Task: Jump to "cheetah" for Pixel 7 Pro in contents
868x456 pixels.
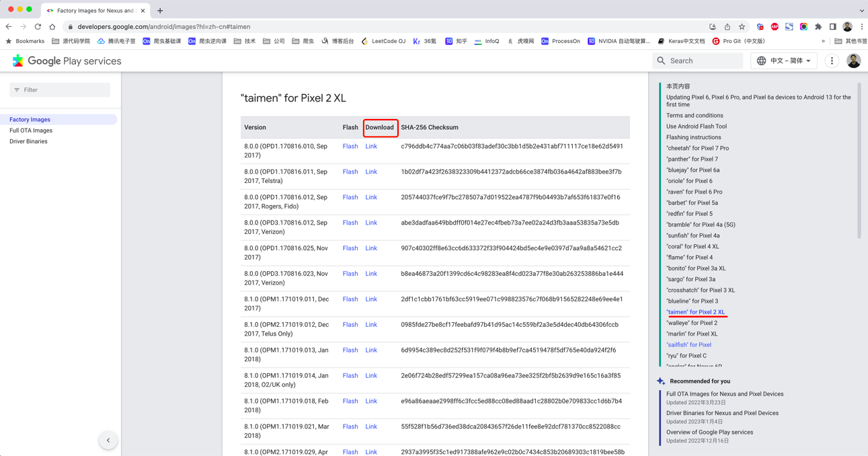Action: [697, 148]
